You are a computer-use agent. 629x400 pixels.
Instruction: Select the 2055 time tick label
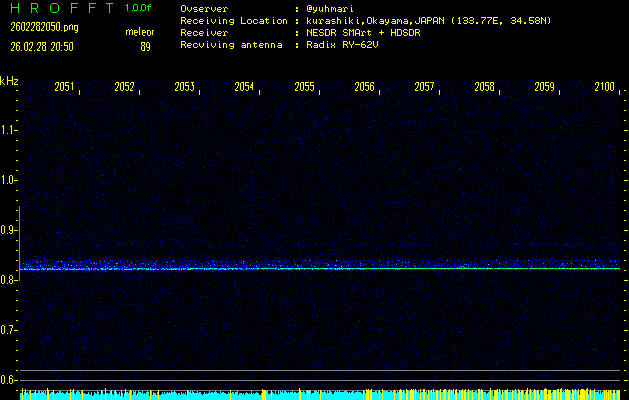(x=304, y=87)
